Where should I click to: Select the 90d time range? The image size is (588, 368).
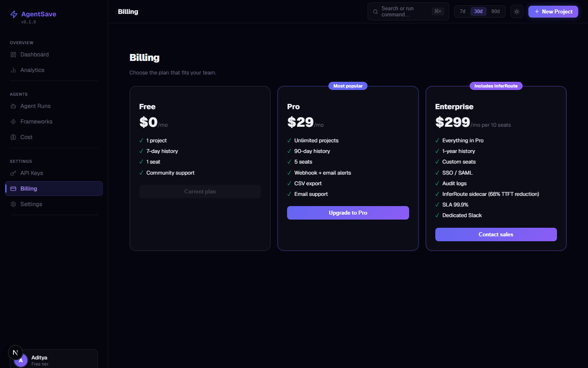coord(495,11)
